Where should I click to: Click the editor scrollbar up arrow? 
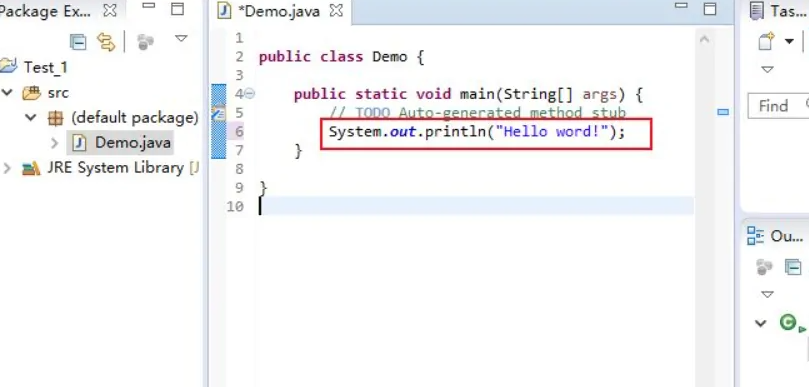[x=704, y=39]
